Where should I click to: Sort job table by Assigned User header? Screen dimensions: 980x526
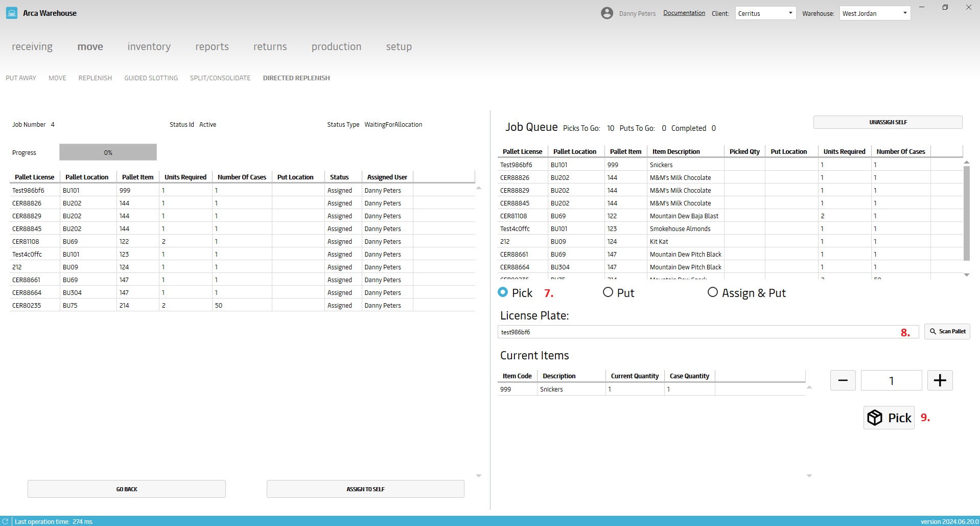(x=387, y=177)
